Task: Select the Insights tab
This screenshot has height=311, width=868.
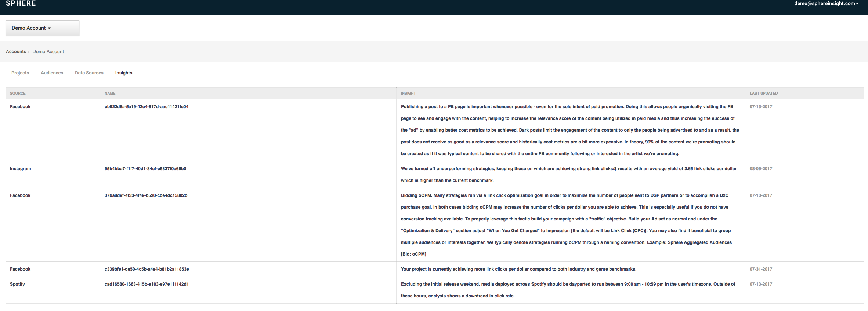Action: (124, 73)
